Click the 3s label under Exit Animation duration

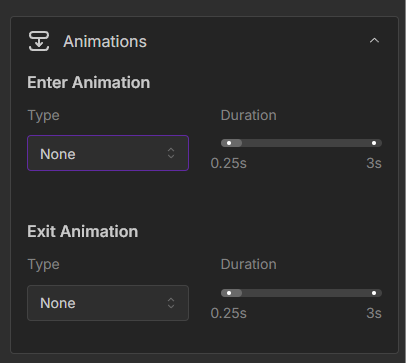374,313
